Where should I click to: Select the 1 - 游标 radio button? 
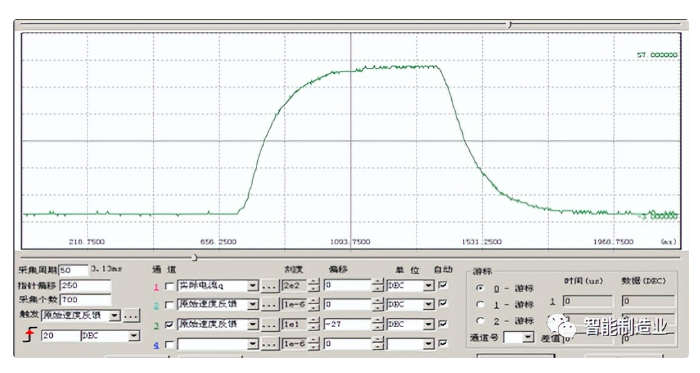(480, 304)
